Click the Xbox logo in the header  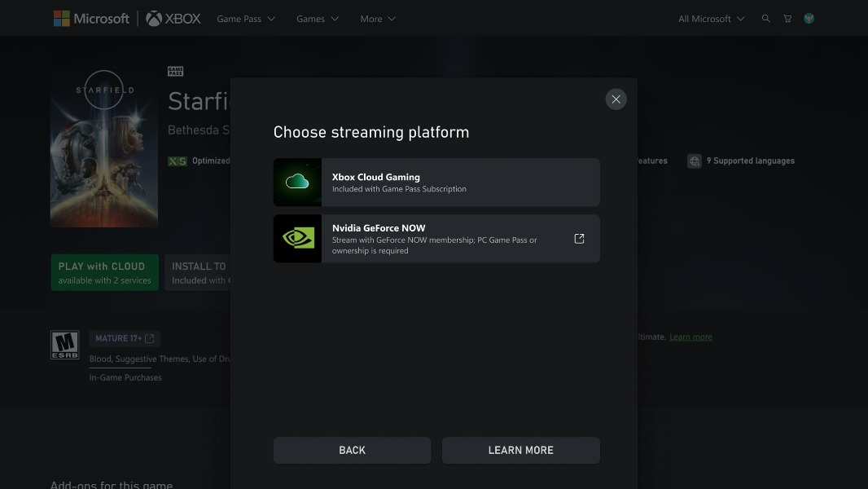(x=173, y=18)
